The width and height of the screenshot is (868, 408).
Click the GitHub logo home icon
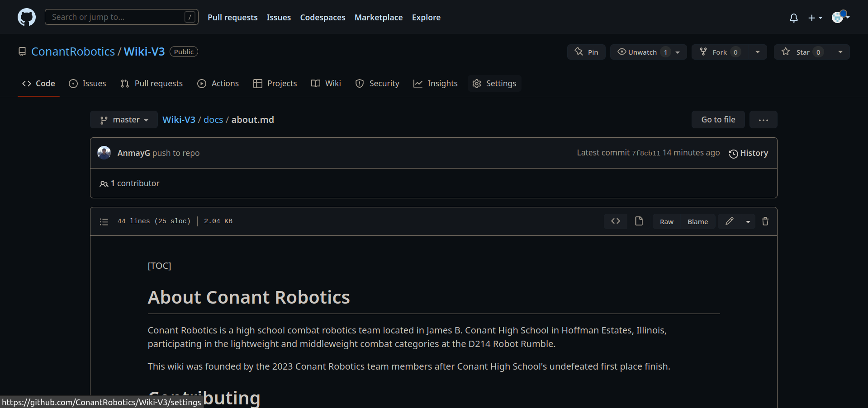27,17
